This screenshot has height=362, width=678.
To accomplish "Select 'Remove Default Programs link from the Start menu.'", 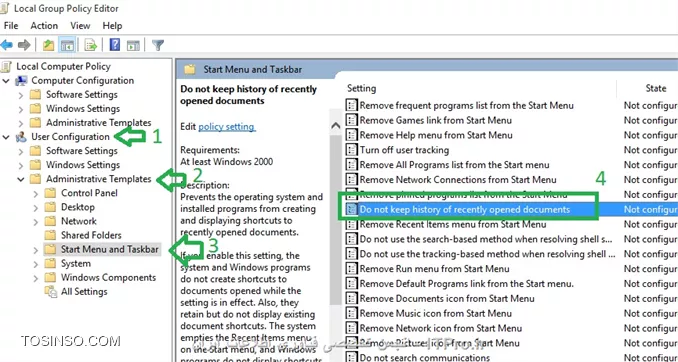I will pos(467,284).
